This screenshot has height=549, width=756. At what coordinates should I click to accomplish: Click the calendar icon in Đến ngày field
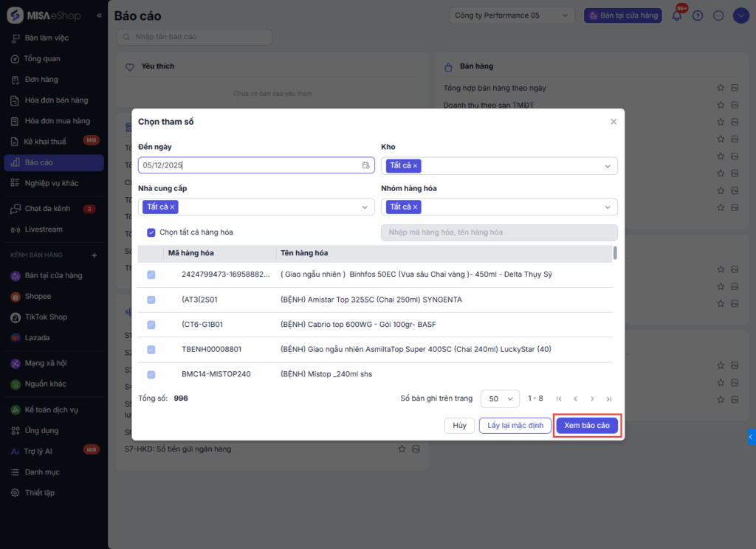tap(366, 165)
